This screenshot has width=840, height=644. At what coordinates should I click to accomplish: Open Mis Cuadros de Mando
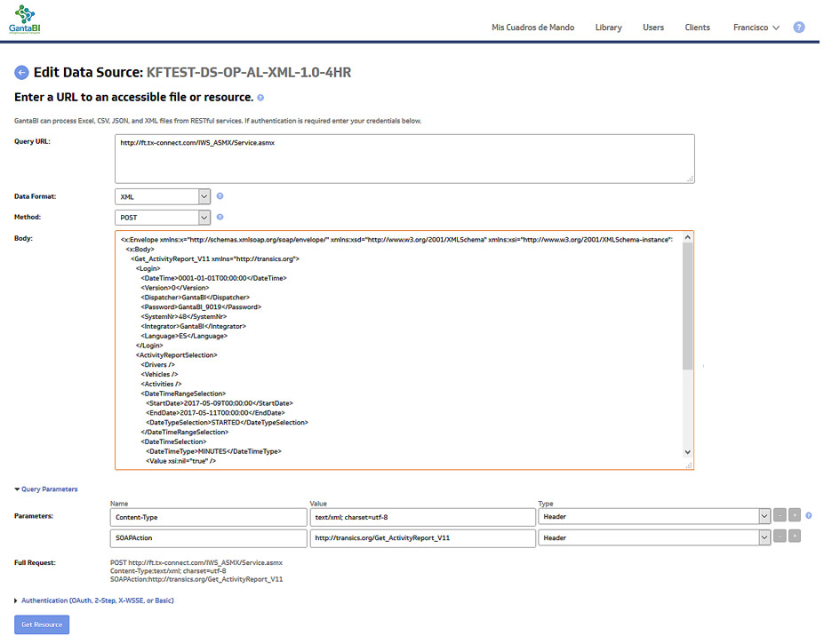coord(532,28)
